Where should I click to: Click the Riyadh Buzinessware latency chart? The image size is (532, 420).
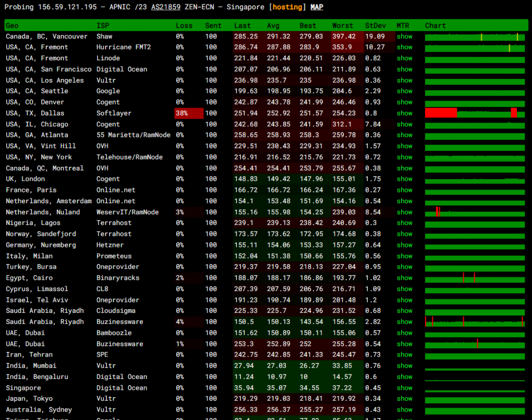[x=475, y=322]
